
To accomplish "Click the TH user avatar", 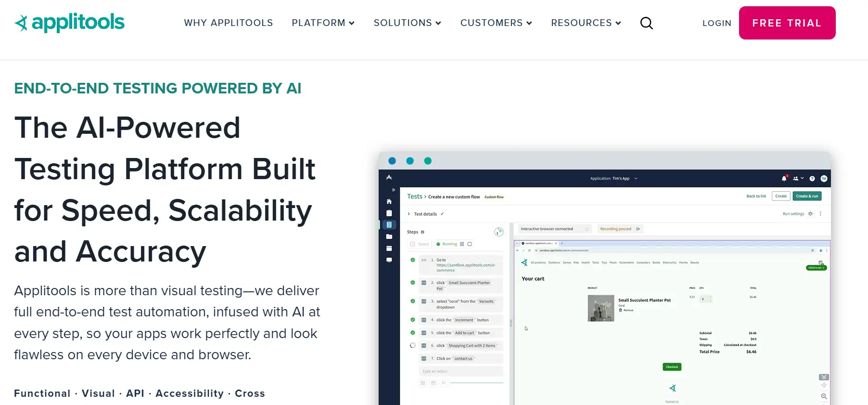I will (824, 179).
